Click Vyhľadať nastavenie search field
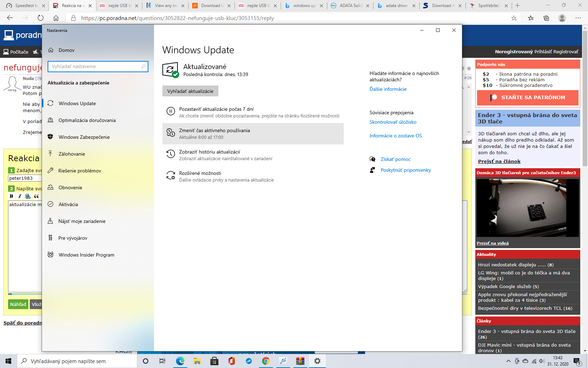The height and width of the screenshot is (368, 588). [x=98, y=67]
